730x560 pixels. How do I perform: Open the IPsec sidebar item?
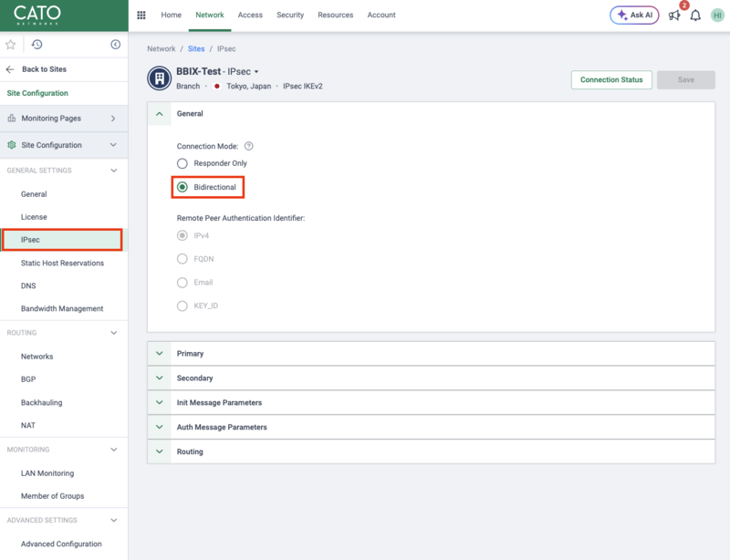(x=64, y=240)
